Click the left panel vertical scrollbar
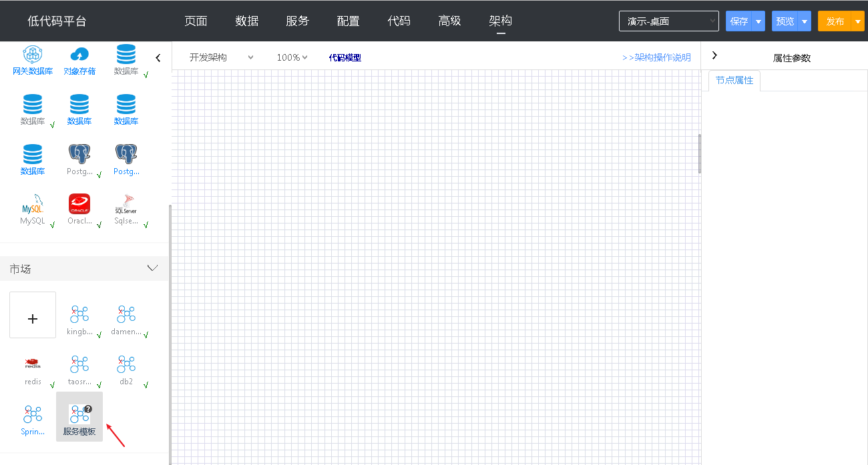Viewport: 868px width, 465px height. click(x=170, y=334)
